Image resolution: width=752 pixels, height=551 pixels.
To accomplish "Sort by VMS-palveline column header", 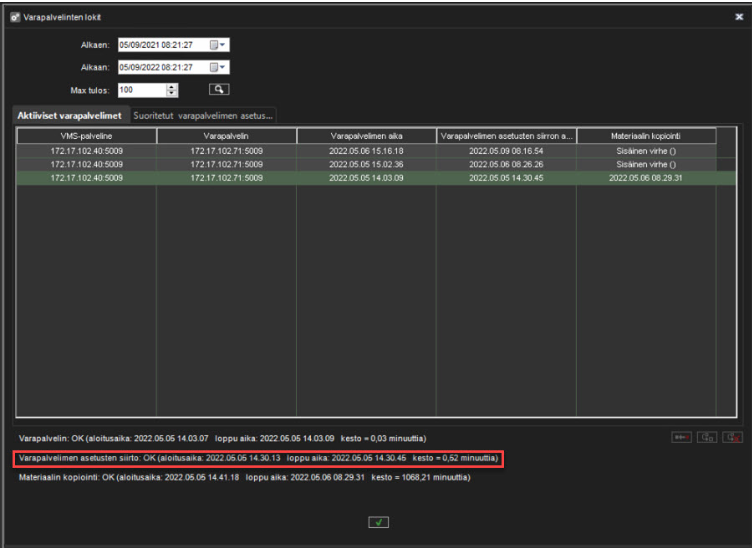I will tap(85, 136).
